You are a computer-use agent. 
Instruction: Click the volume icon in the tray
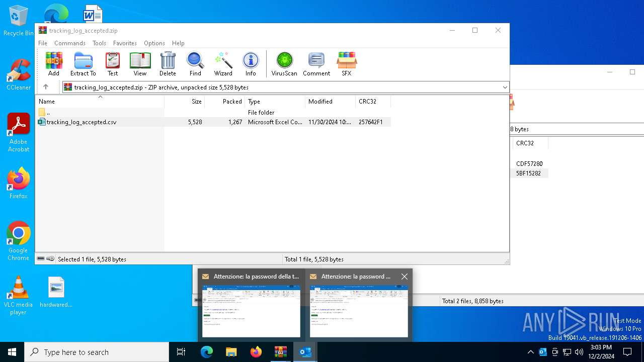[x=579, y=352]
